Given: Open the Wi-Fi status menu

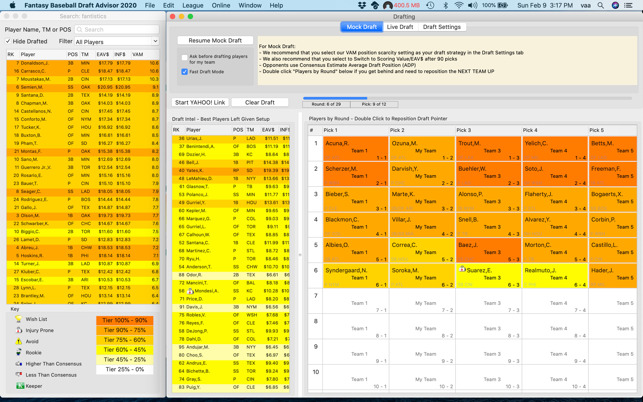Looking at the screenshot, I should [459, 5].
